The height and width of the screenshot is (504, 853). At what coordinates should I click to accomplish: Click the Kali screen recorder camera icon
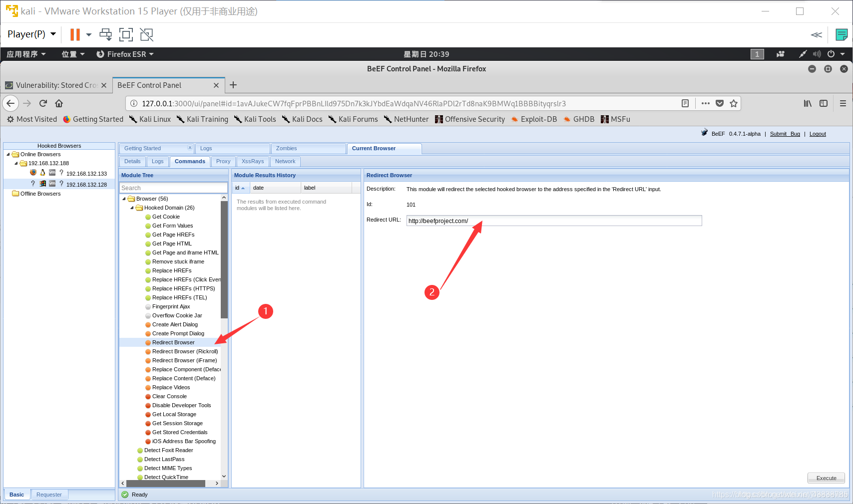(x=781, y=54)
